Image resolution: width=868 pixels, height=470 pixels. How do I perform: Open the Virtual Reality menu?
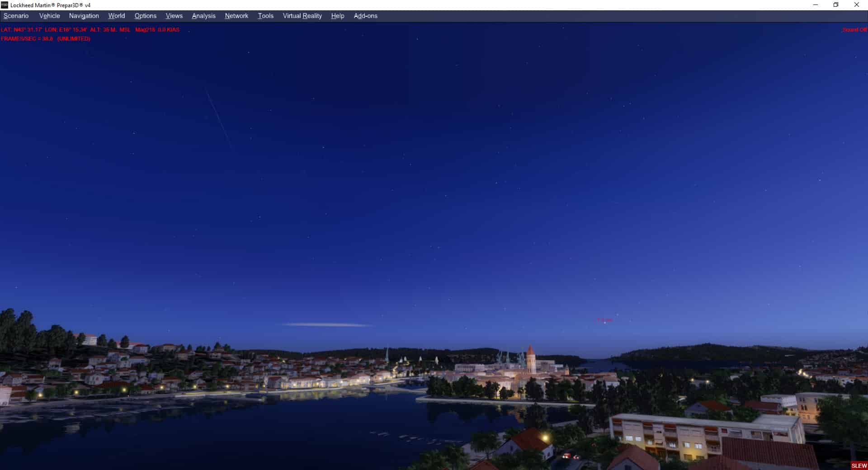tap(302, 16)
